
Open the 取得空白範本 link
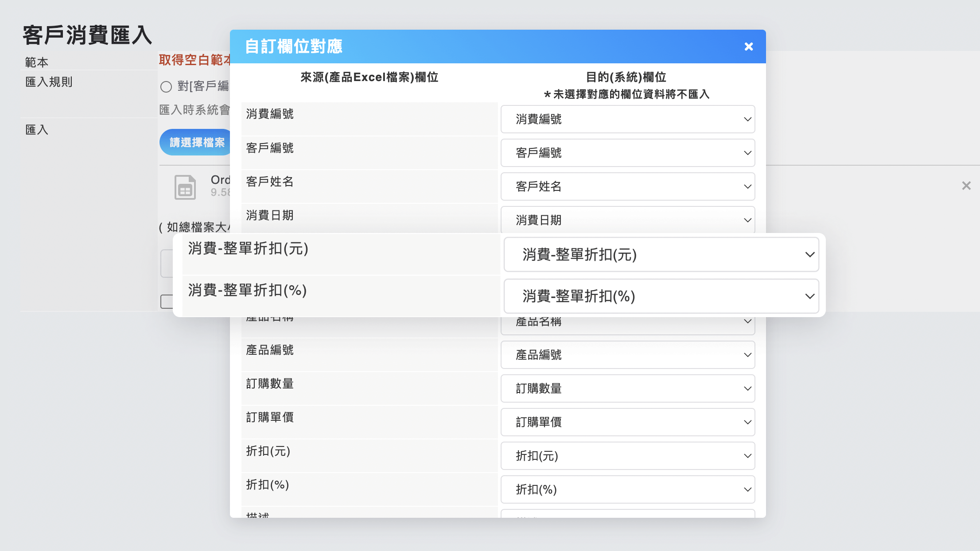195,60
